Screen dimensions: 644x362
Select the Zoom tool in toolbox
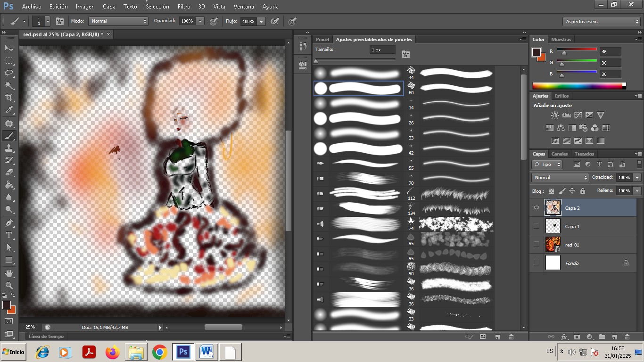(x=9, y=285)
